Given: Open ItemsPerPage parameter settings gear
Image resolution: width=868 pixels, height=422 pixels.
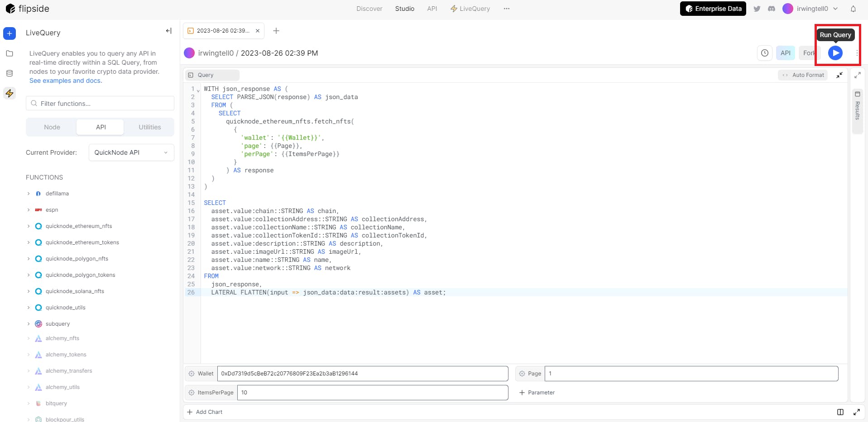Looking at the screenshot, I should [192, 393].
